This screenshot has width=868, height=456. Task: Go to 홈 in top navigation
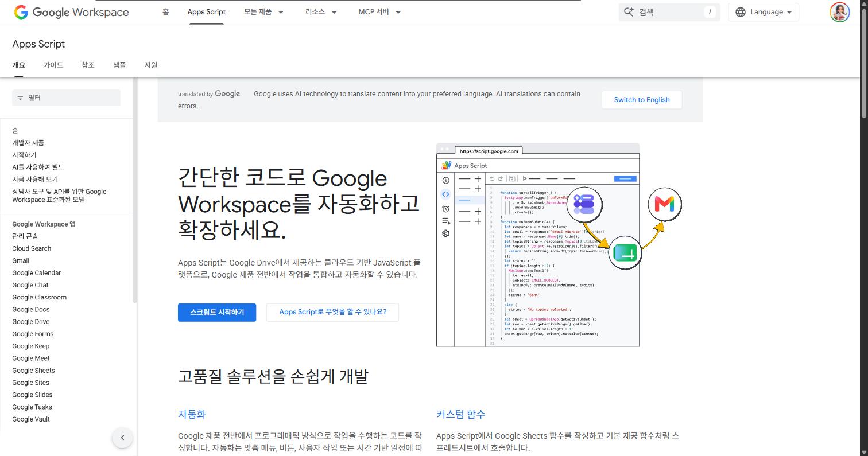[165, 11]
